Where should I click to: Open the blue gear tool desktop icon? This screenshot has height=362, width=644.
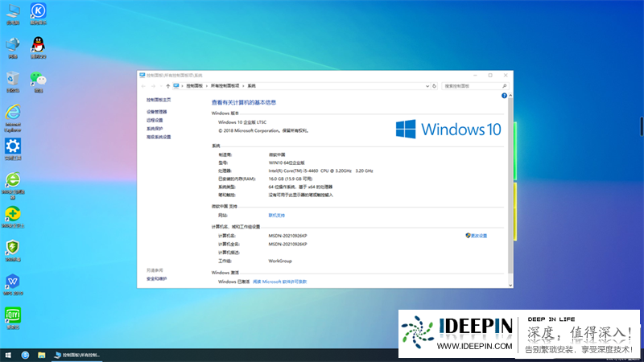coord(13,150)
